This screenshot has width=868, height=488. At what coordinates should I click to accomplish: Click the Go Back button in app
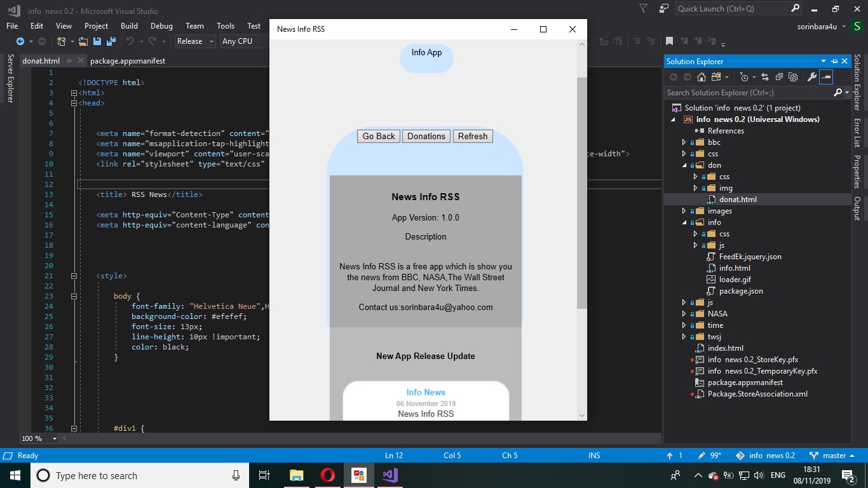(379, 136)
